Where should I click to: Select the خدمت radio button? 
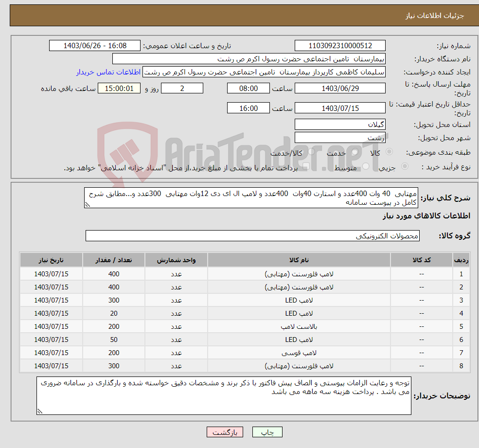click(355, 152)
